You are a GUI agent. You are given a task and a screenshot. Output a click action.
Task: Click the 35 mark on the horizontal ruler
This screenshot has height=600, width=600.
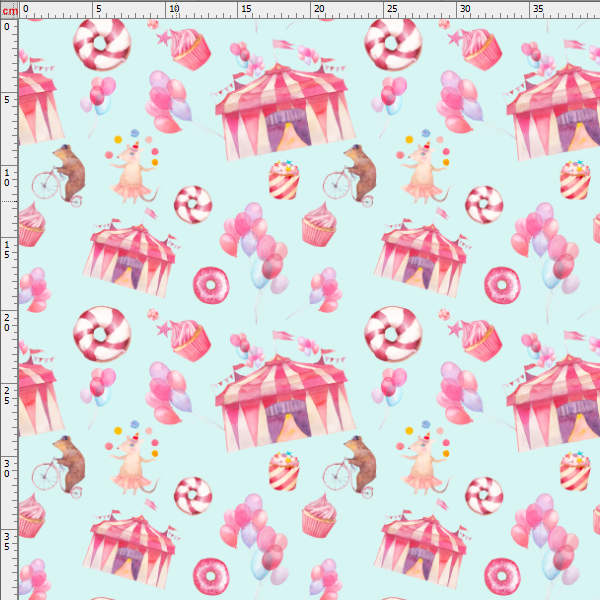tap(538, 8)
